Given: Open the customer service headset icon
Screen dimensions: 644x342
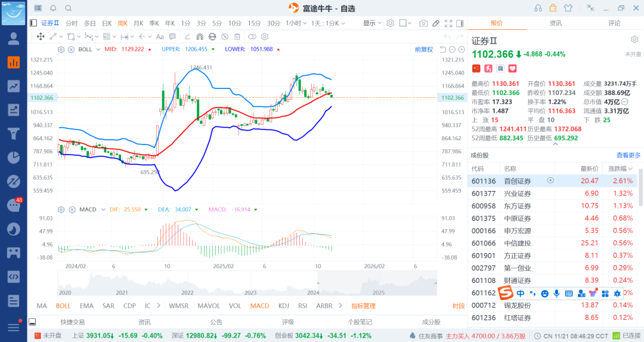Looking at the screenshot, I should [x=538, y=8].
